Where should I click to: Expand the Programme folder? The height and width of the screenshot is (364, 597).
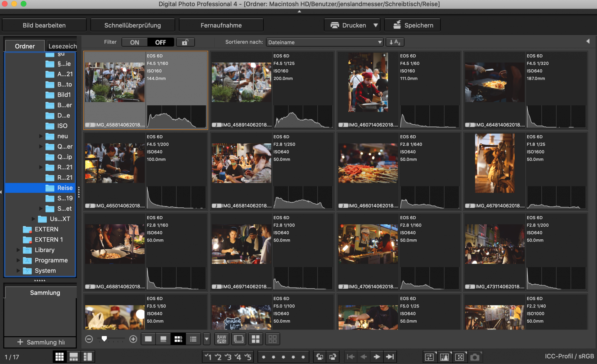click(x=18, y=260)
